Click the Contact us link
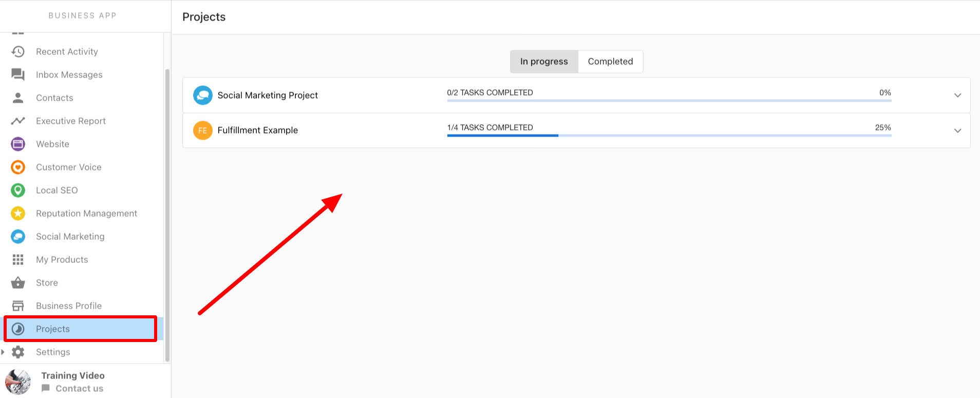This screenshot has width=980, height=398. (79, 389)
